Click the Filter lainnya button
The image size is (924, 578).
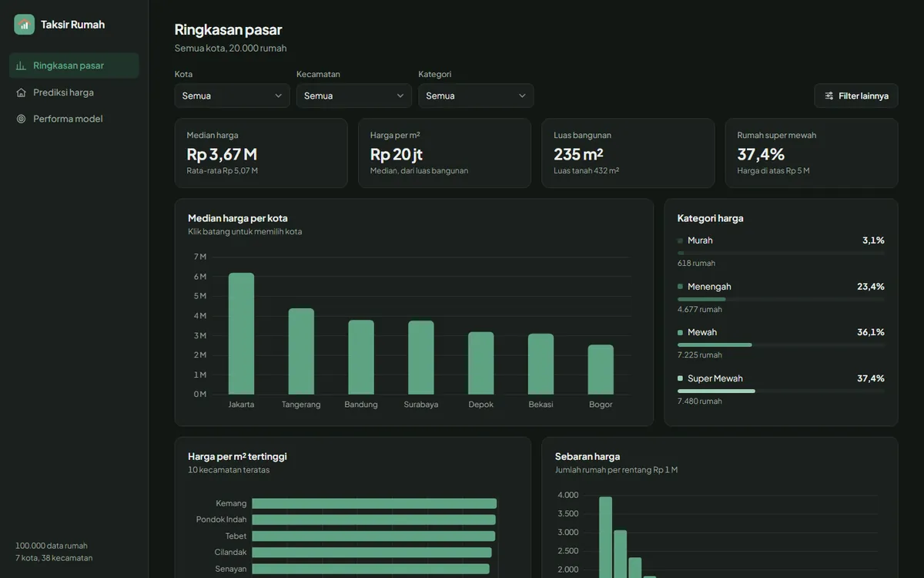[x=856, y=96]
